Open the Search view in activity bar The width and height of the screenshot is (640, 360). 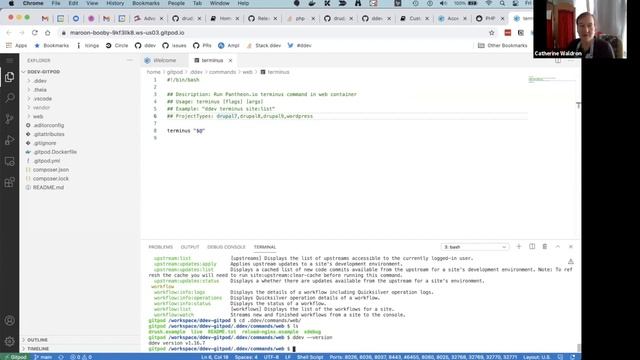coord(9,98)
